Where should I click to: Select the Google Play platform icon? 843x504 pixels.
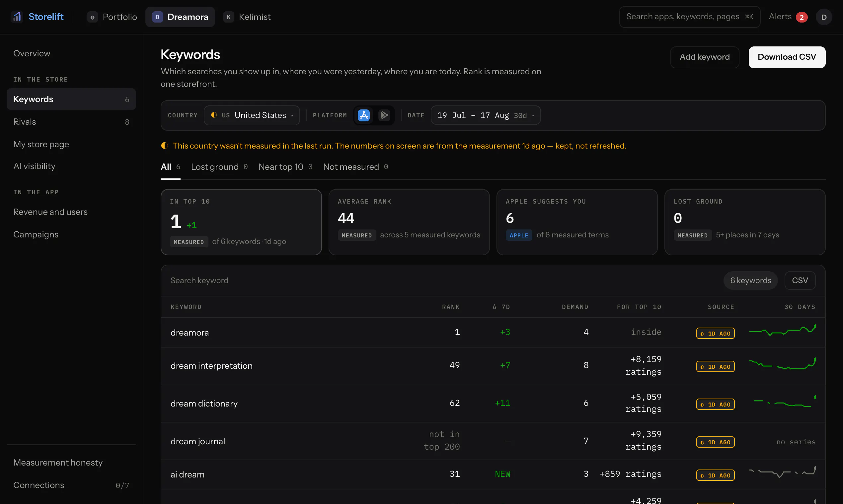point(384,115)
